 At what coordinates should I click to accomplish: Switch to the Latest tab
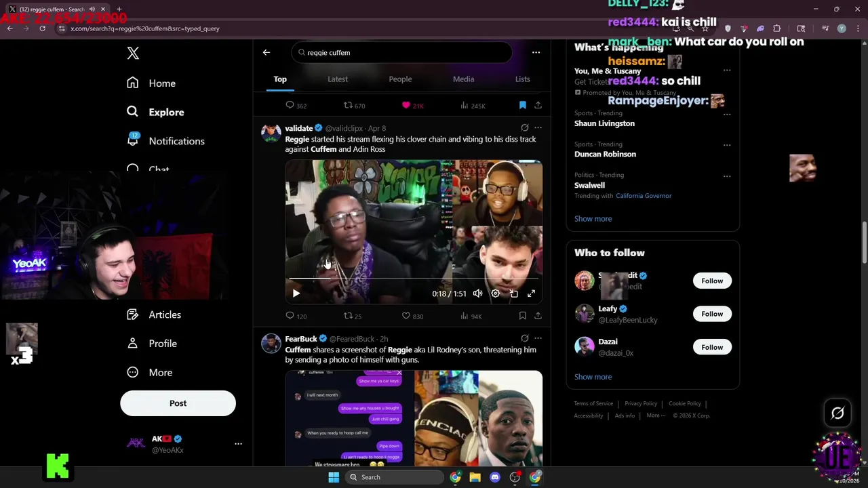click(x=338, y=79)
